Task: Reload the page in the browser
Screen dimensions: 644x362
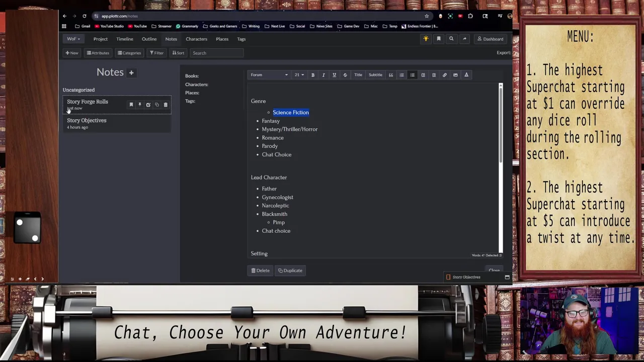Action: 84,16
